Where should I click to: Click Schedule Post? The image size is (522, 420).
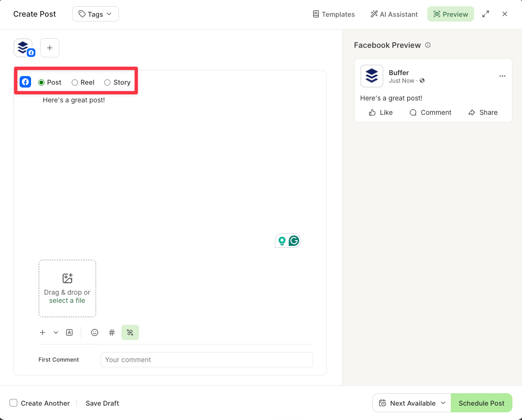point(481,403)
